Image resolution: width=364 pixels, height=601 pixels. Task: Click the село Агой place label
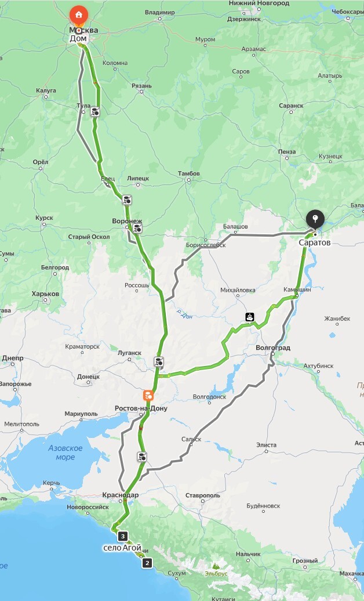[122, 548]
